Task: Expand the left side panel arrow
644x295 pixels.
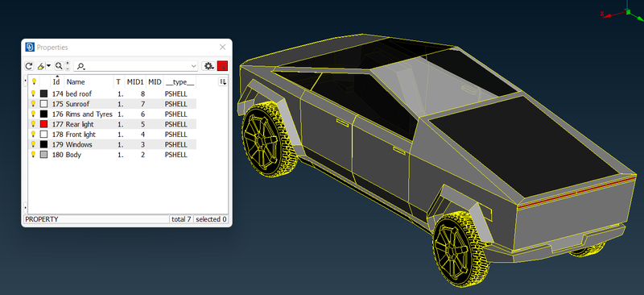Action: (26, 81)
